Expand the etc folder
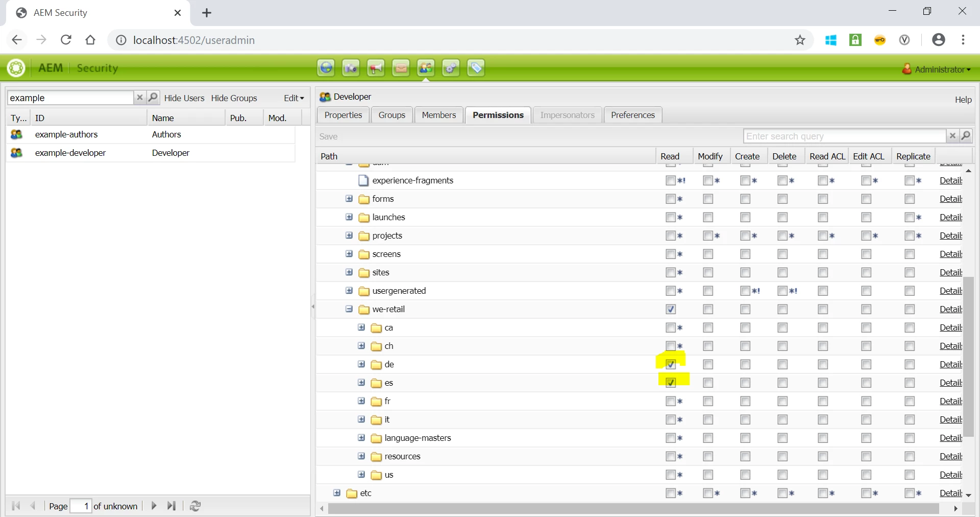 pyautogui.click(x=337, y=493)
